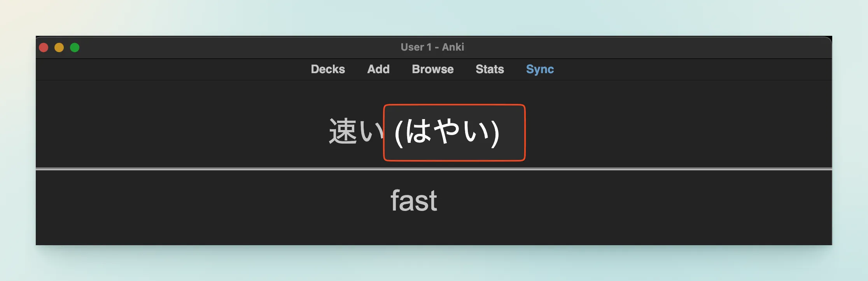Image resolution: width=868 pixels, height=281 pixels.
Task: View the Stats page
Action: [490, 69]
